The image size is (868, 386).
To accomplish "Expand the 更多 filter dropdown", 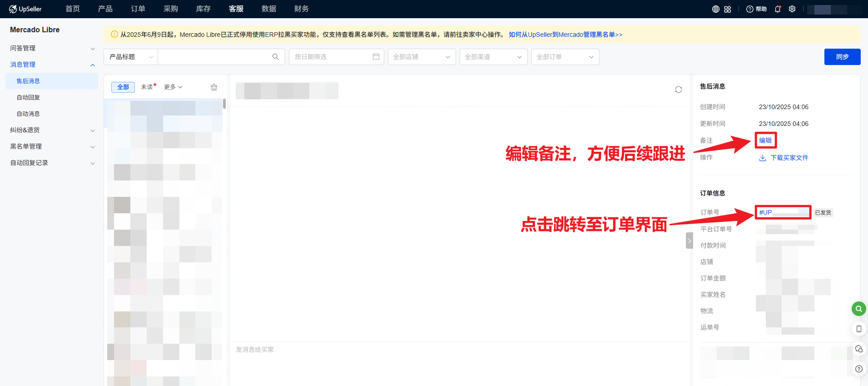I will [173, 87].
